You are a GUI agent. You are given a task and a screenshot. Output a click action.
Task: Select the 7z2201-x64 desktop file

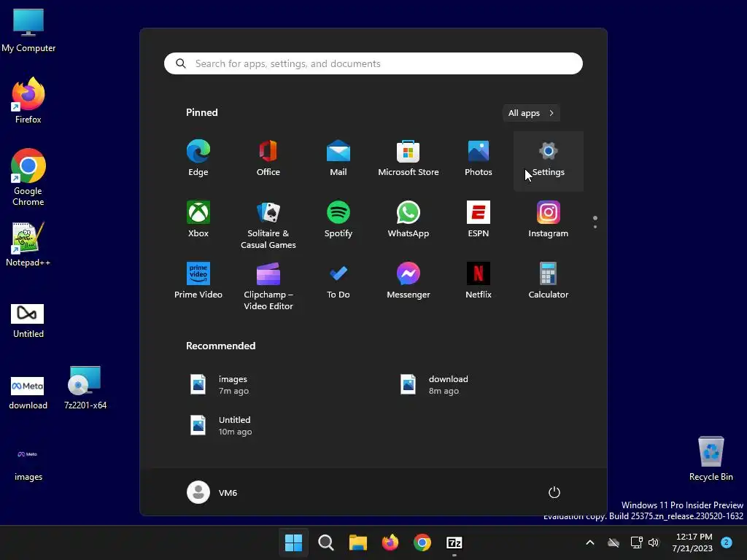tap(85, 387)
